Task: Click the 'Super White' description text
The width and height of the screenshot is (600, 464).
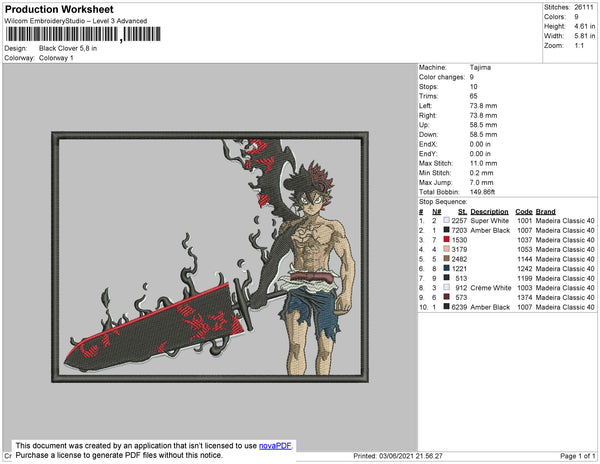Action: (x=489, y=221)
